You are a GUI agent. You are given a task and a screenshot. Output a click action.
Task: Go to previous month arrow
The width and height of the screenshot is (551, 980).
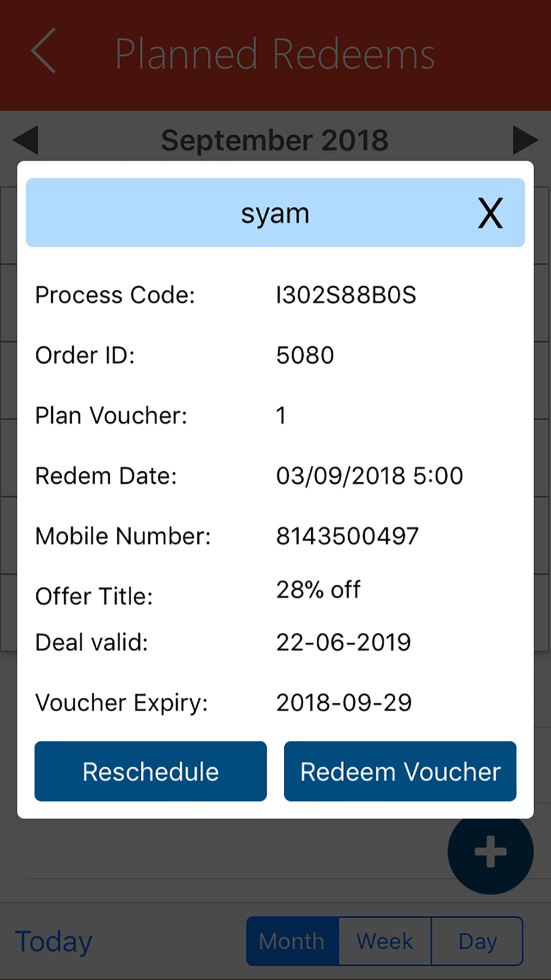25,140
